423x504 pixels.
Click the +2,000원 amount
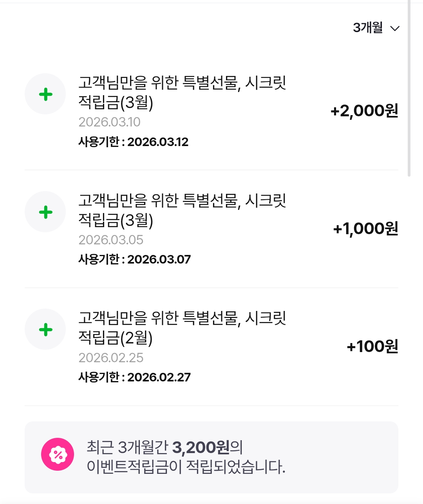pos(364,111)
